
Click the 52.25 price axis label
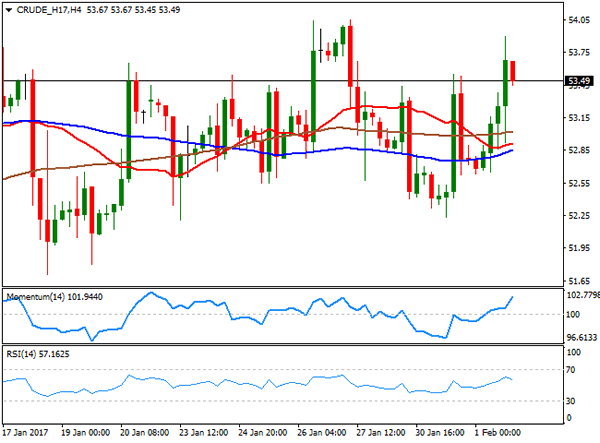click(579, 216)
